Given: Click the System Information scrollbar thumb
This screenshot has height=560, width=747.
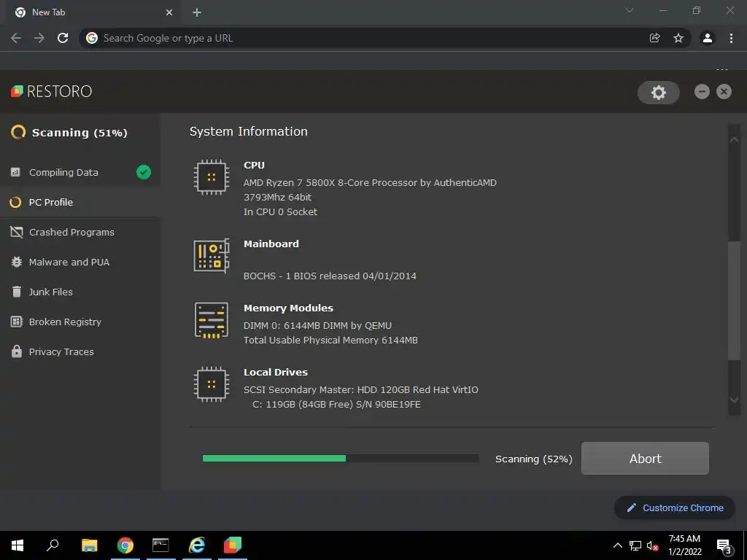Looking at the screenshot, I should [734, 301].
